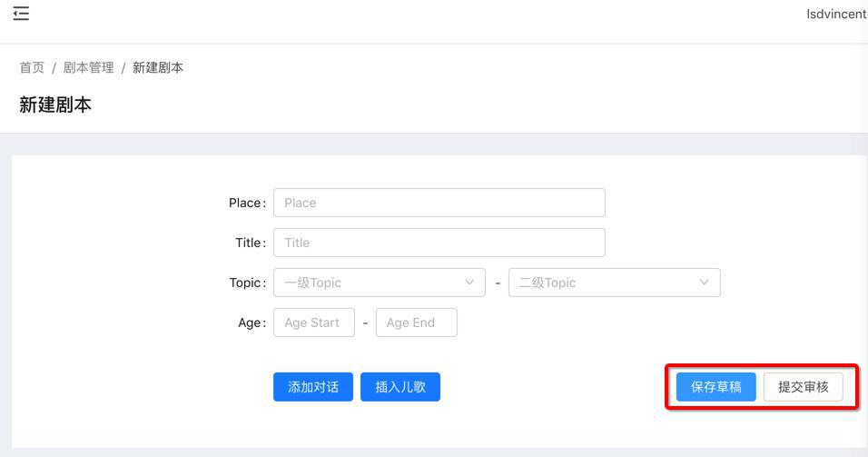The height and width of the screenshot is (457, 868).
Task: Open the lsdvincent user menu
Action: (835, 14)
